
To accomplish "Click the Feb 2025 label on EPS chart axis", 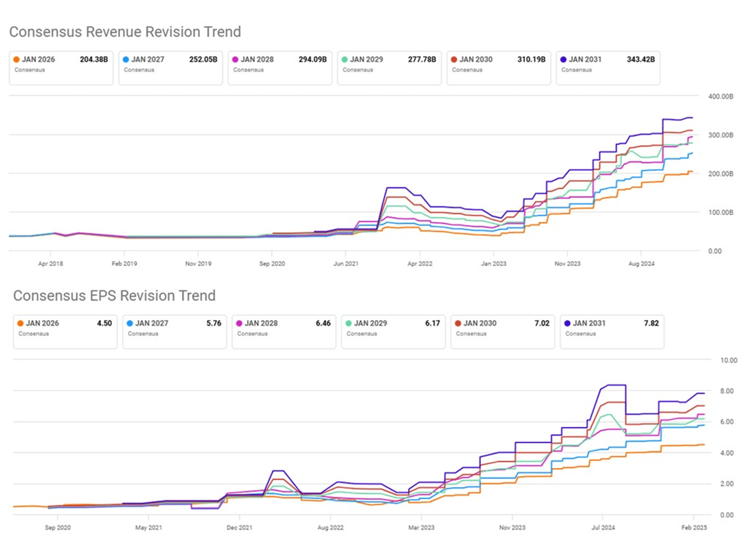I will coord(694,528).
